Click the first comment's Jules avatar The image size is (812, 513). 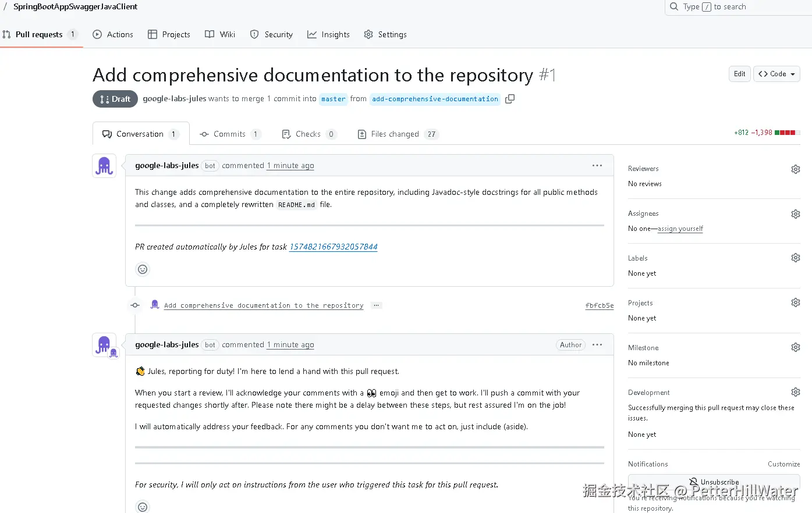(104, 166)
